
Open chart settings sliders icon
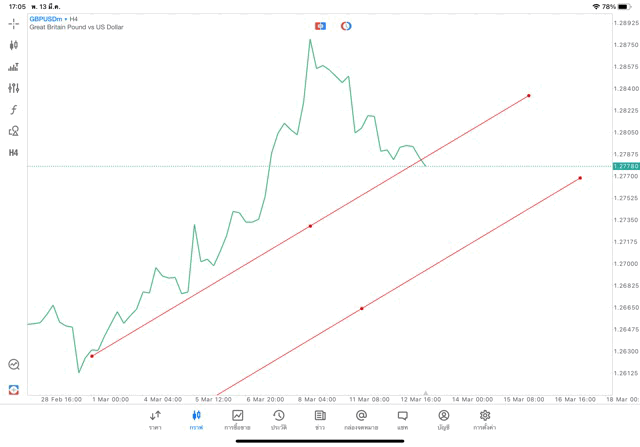[x=14, y=88]
